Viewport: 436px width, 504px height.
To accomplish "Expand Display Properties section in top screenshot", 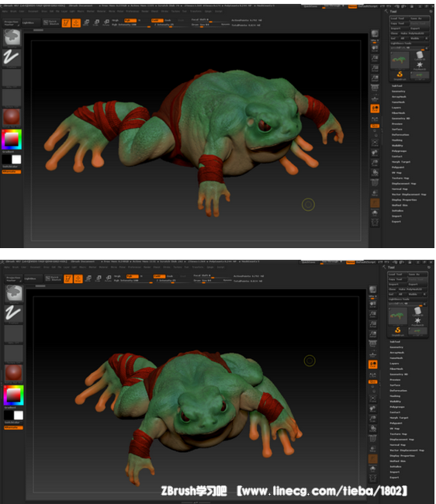I will click(x=404, y=200).
